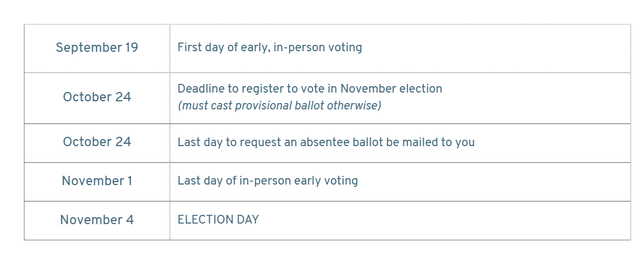Click the ELECTION DAY text

coord(218,219)
